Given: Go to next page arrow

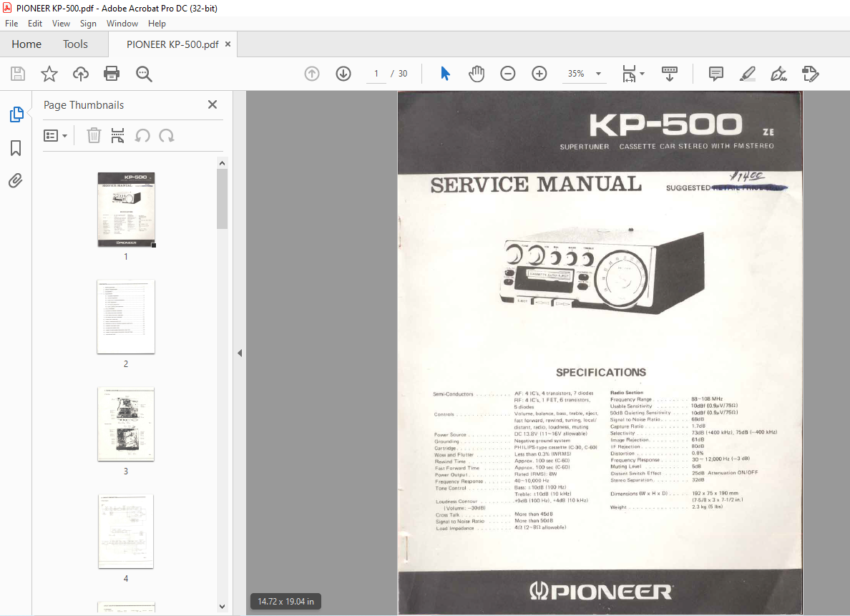Looking at the screenshot, I should click(343, 74).
